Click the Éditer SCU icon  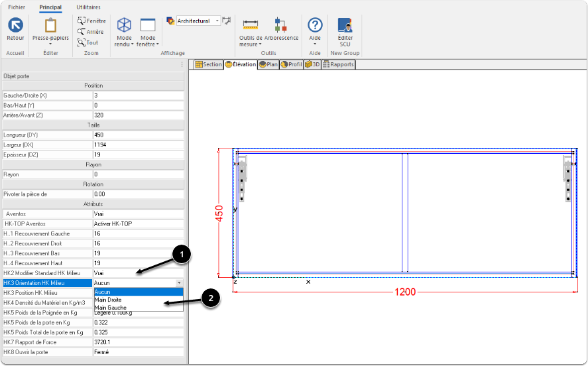(345, 26)
